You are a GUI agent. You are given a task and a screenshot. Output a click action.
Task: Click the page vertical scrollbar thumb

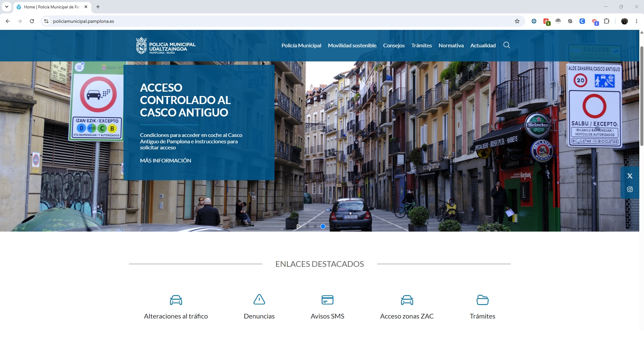(x=642, y=96)
